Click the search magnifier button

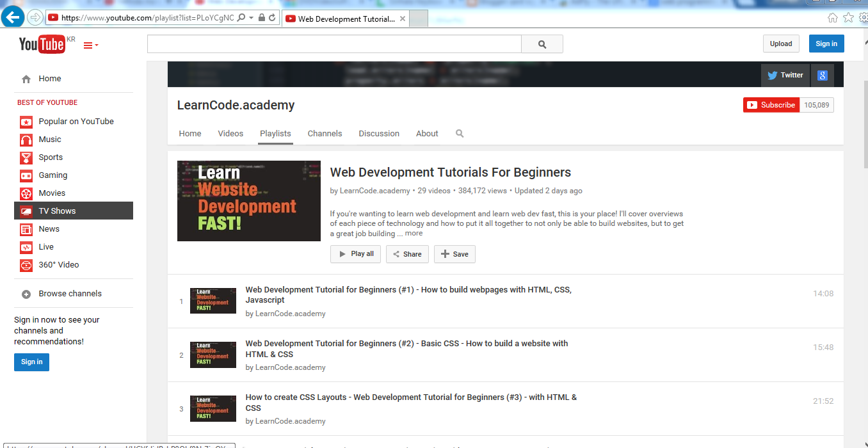542,44
